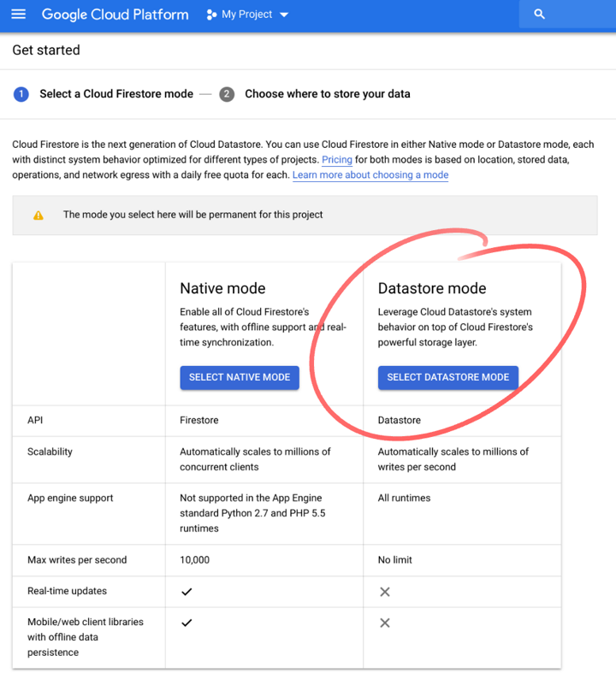Click Datastore X for mobile/web offline persistence

(x=384, y=623)
